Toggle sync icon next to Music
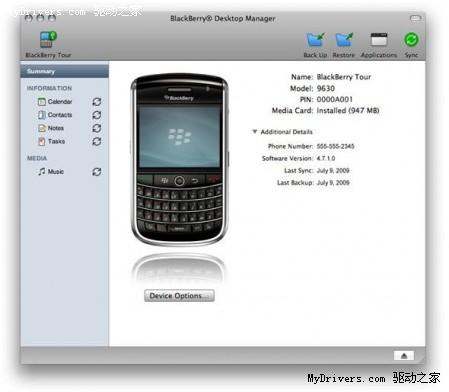449x392 pixels. coord(97,172)
